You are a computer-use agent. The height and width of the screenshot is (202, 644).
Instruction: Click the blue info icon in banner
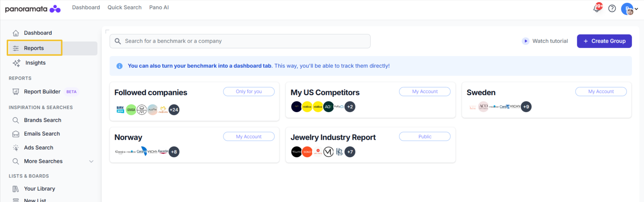click(x=119, y=66)
